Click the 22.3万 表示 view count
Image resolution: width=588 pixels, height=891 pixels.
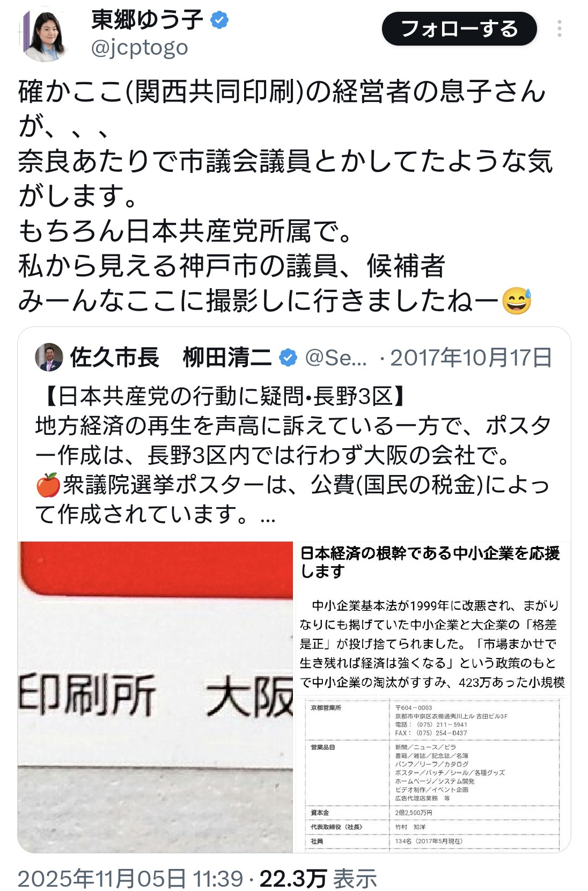coord(318,879)
